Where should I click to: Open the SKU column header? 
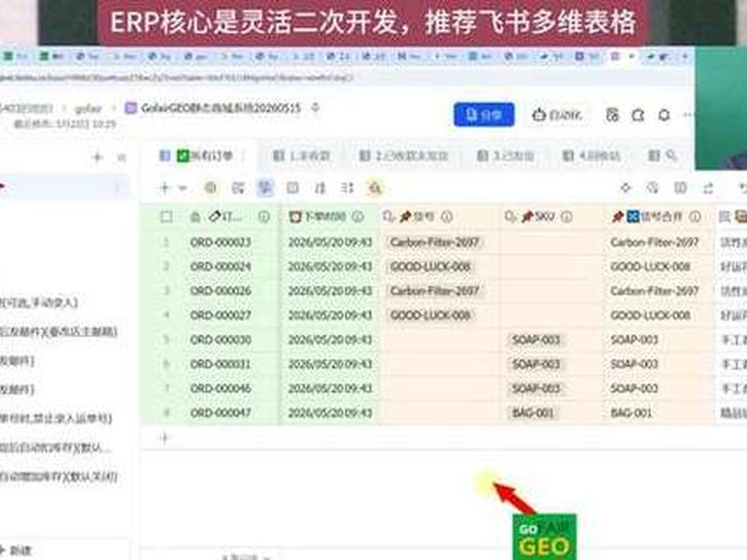click(551, 217)
